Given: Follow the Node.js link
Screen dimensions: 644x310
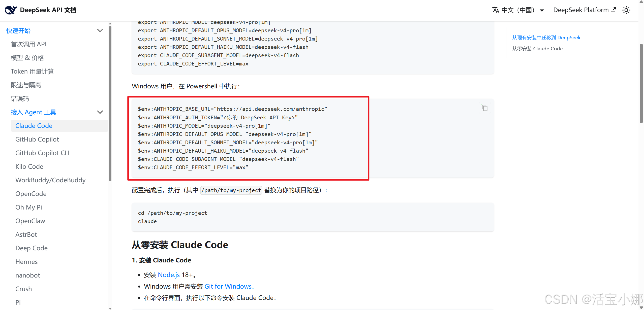Looking at the screenshot, I should (169, 275).
